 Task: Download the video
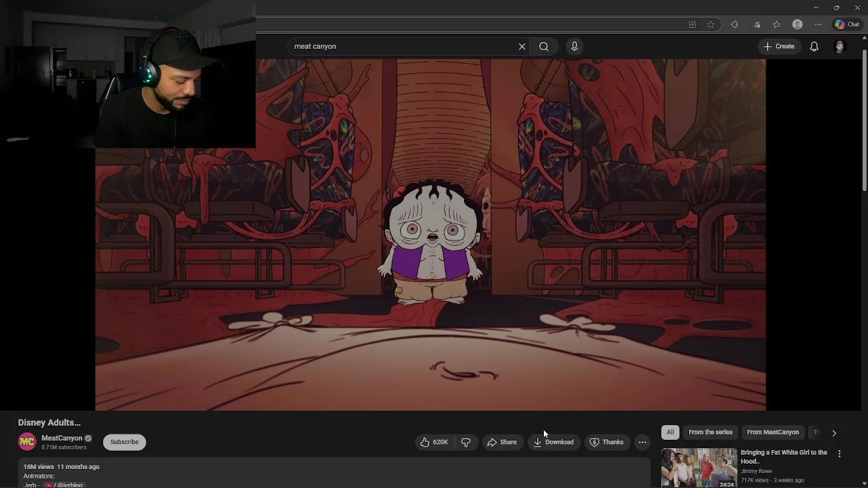553,442
